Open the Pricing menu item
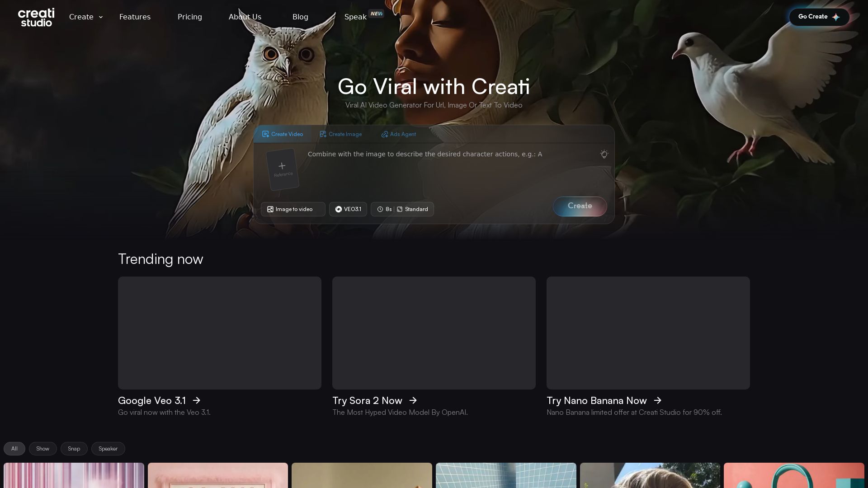 [x=190, y=17]
